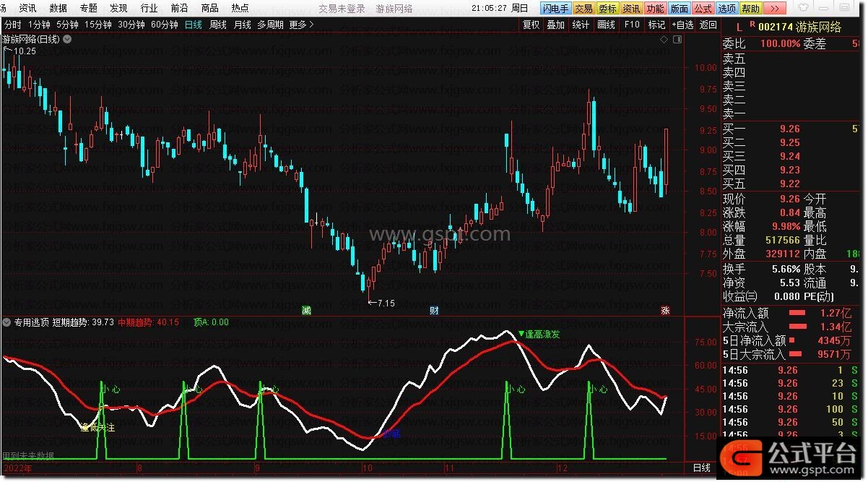Show more toolbar buttons with >>
This screenshot has height=482, width=868.
(774, 9)
